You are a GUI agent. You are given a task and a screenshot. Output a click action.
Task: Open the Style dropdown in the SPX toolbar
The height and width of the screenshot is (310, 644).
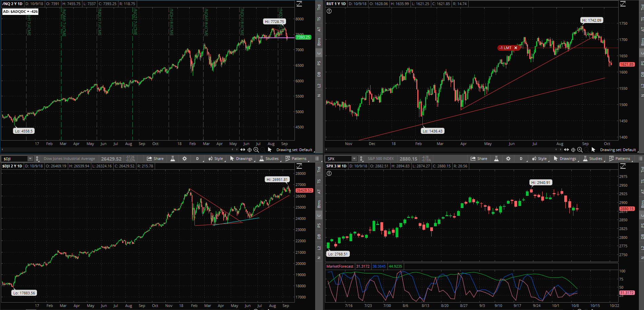539,159
